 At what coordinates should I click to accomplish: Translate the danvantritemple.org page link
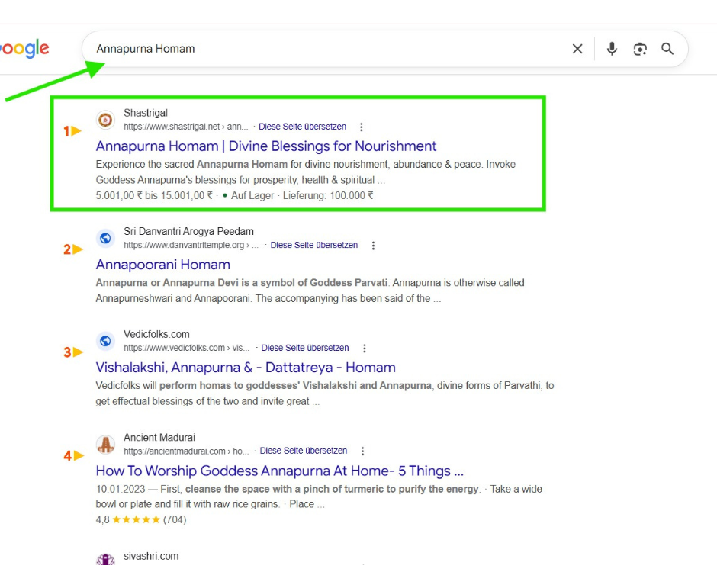pos(313,245)
